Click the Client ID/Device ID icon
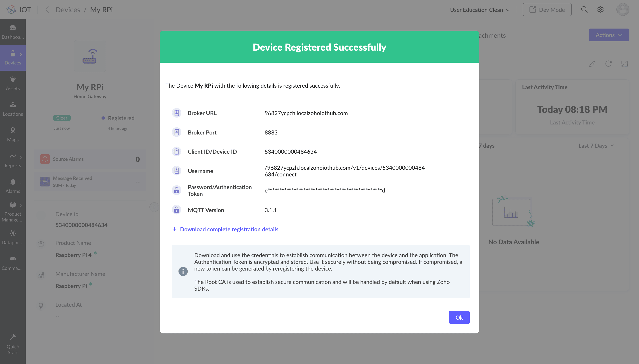 [176, 151]
